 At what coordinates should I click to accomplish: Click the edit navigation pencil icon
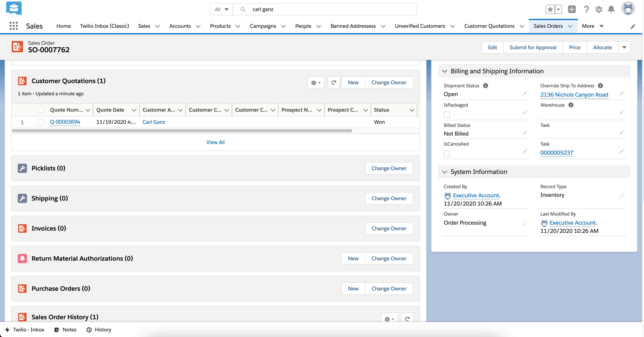coord(633,26)
